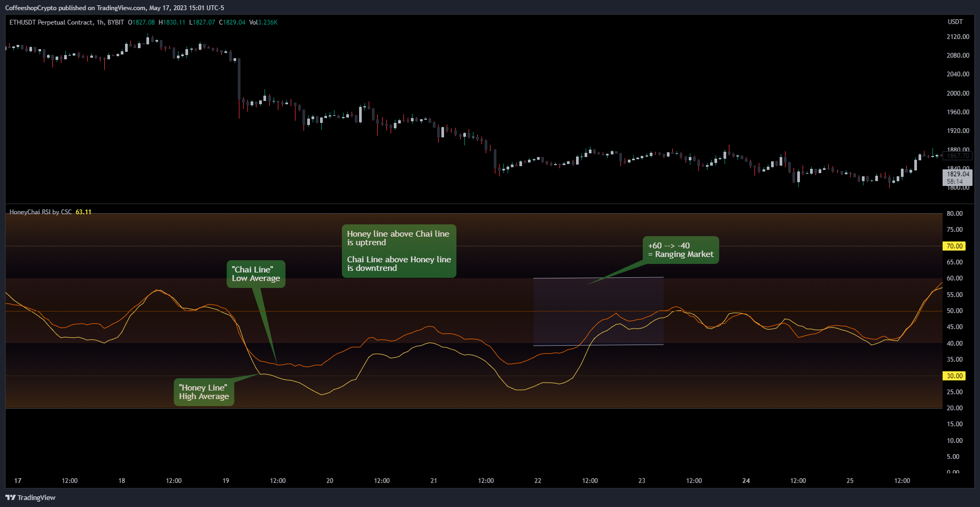Select the "Honey Line" High Average annotation
980x507 pixels.
click(x=204, y=392)
